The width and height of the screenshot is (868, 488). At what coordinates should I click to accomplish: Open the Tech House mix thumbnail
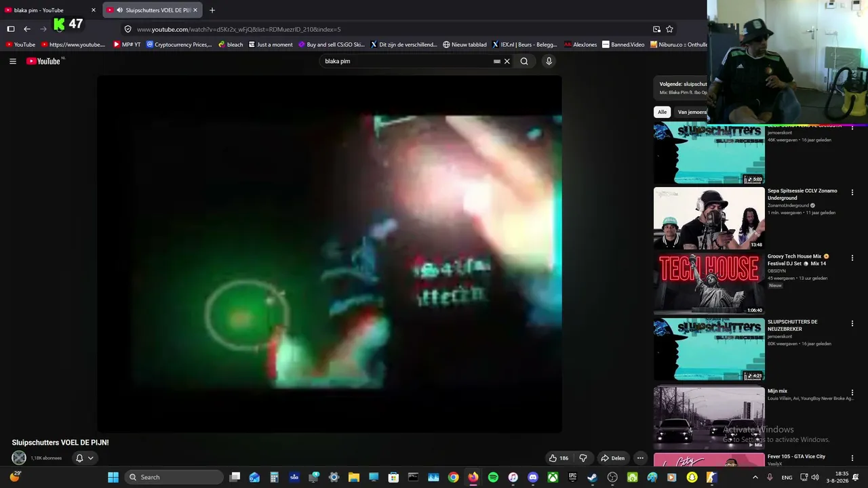pos(709,284)
